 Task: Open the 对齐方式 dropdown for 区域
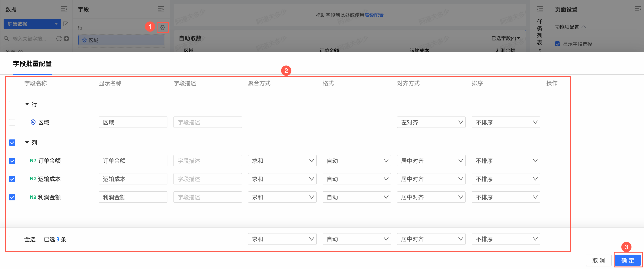click(x=431, y=122)
